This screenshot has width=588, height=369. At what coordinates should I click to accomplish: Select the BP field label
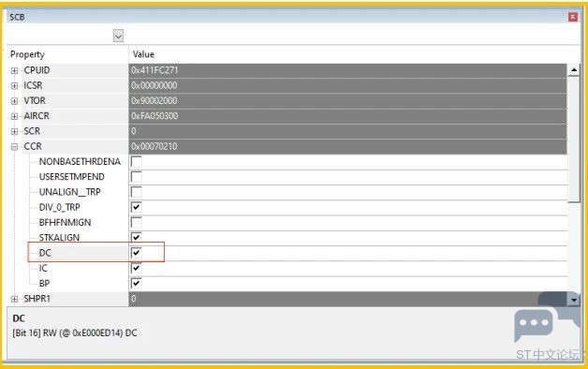tap(44, 284)
